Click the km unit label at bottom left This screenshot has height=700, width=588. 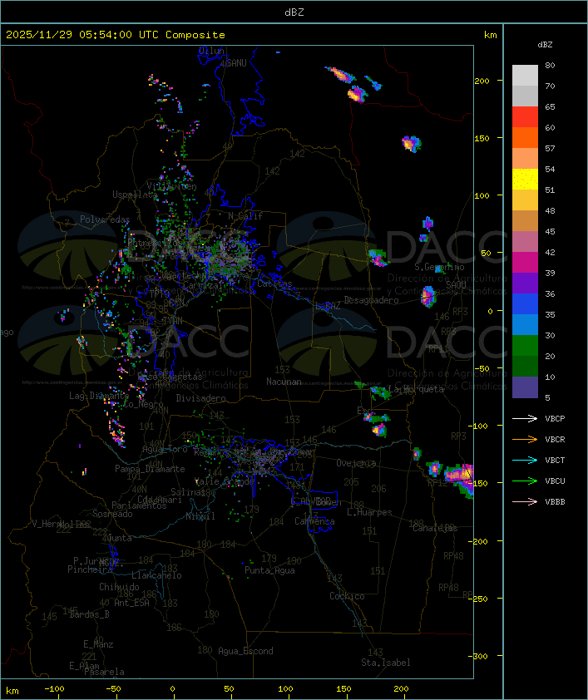[12, 691]
